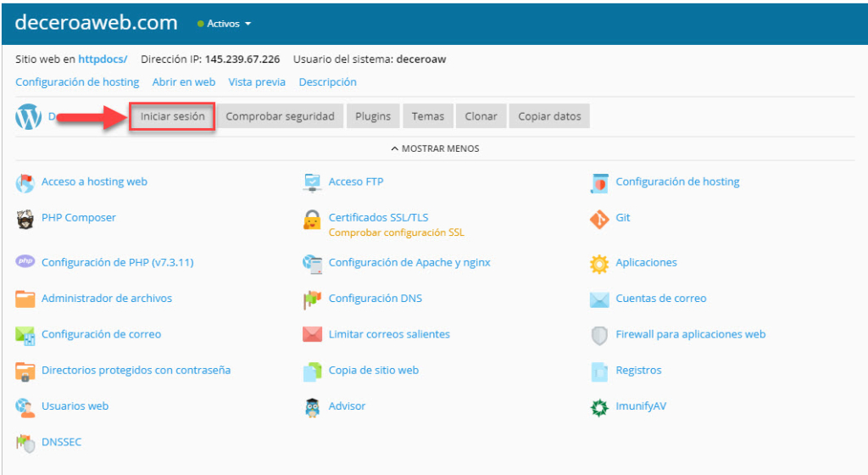Click the green ImunifyAV icon

[x=599, y=407]
